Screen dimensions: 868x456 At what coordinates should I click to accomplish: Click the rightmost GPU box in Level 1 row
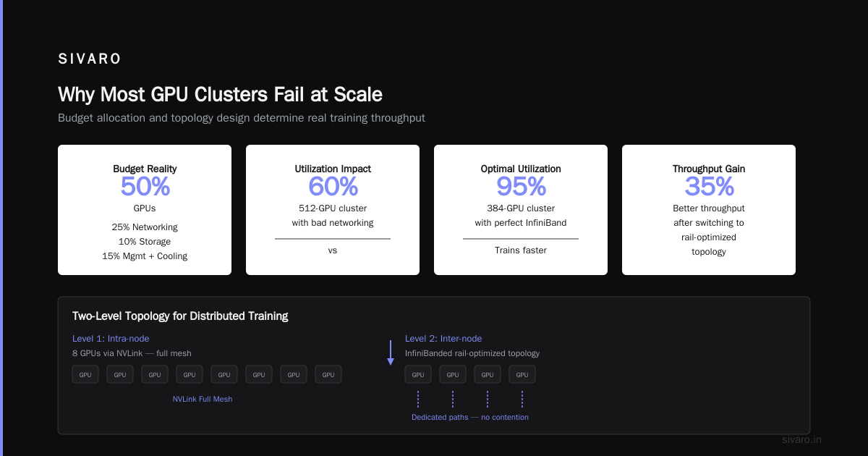328,374
